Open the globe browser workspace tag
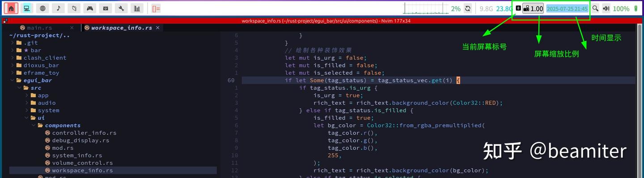The height and width of the screenshot is (178, 644). (42, 8)
